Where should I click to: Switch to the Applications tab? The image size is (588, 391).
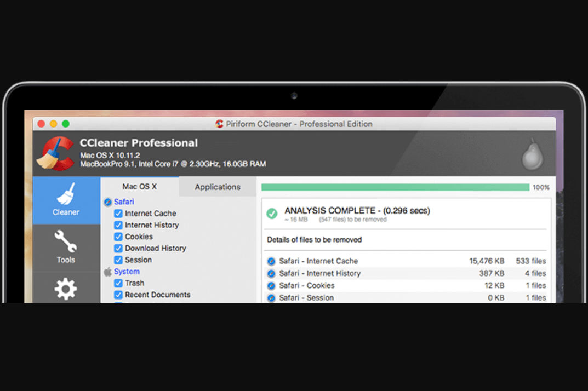pyautogui.click(x=217, y=187)
